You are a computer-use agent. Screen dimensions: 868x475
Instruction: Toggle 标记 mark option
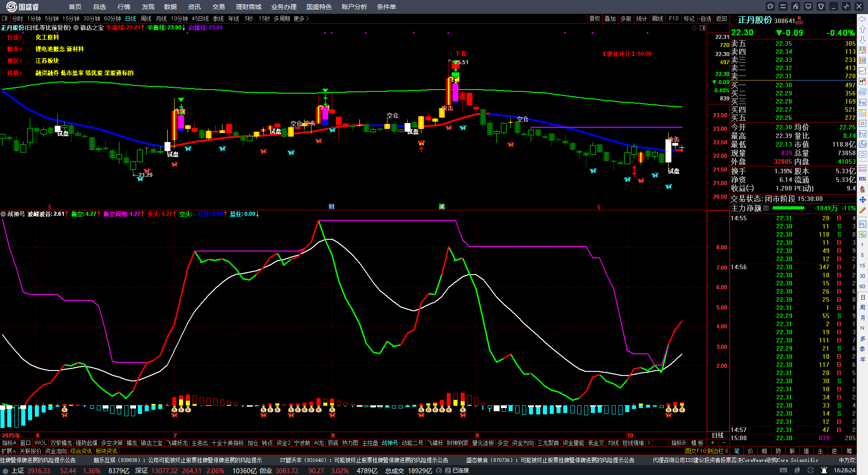[x=689, y=19]
